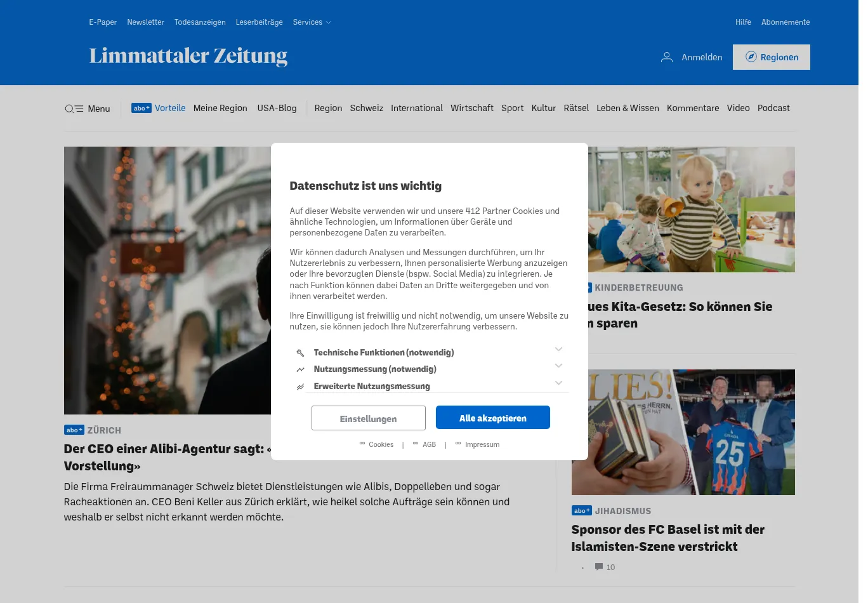The height and width of the screenshot is (603, 868).
Task: Click the chart icon beside Nutzungsmessung
Action: (x=301, y=369)
